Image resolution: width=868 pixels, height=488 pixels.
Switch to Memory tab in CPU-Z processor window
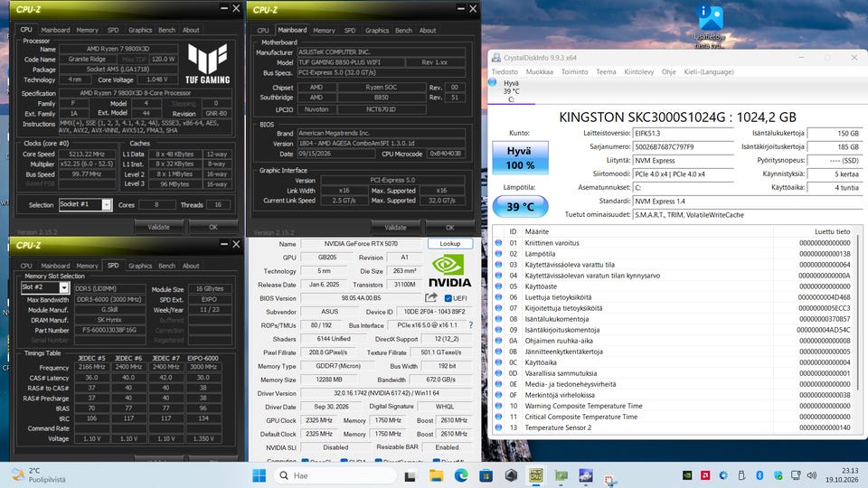(87, 30)
